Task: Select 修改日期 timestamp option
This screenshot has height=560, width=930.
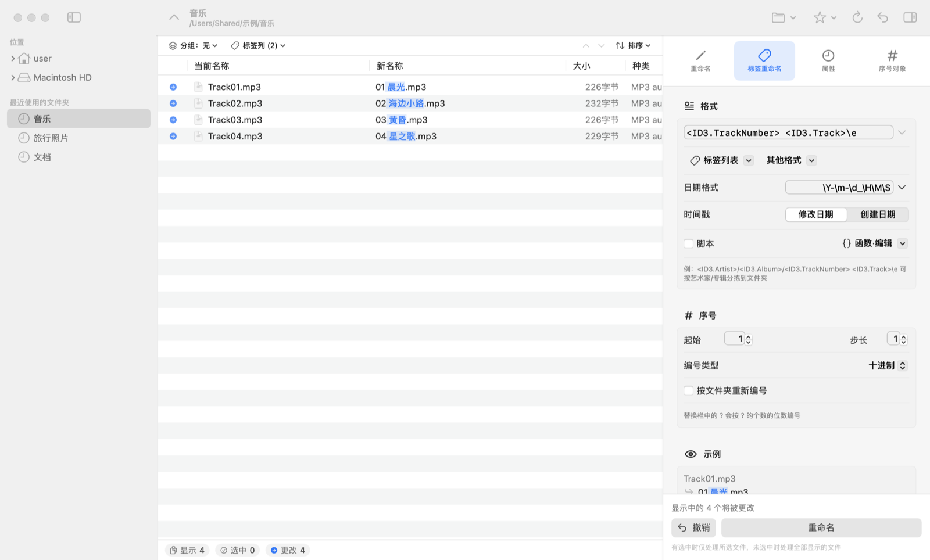Action: point(816,214)
